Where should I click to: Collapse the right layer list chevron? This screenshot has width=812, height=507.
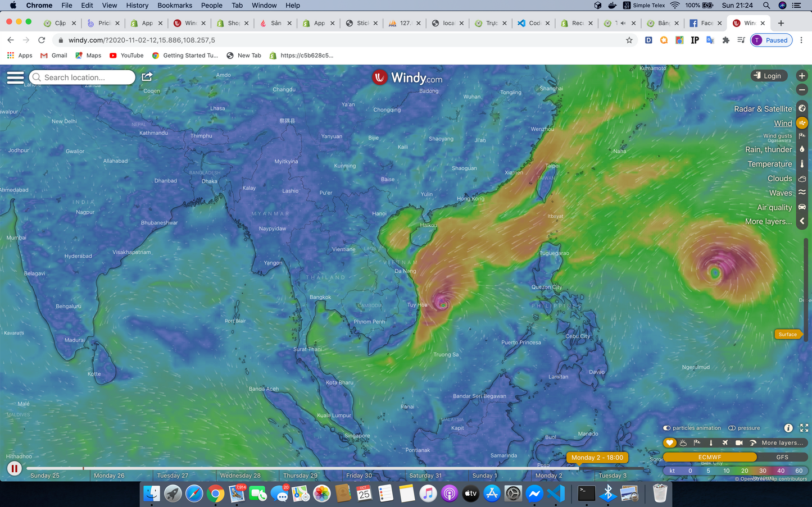click(x=802, y=221)
